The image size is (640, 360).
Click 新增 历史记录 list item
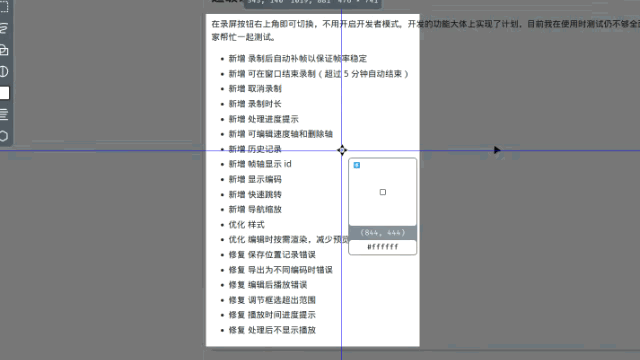(255, 149)
